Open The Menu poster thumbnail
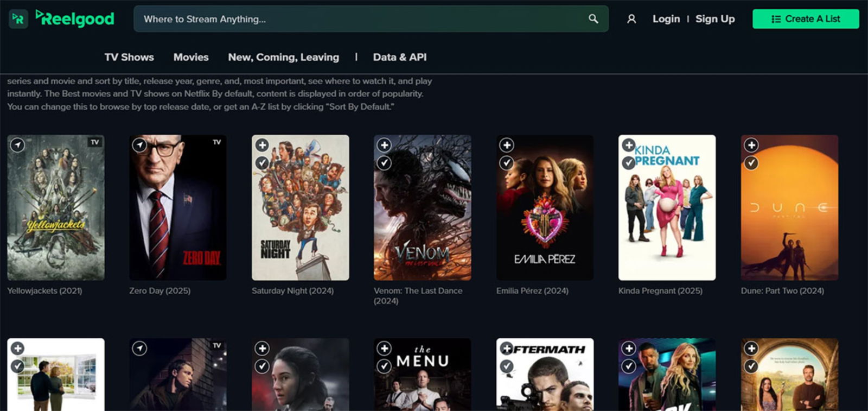Viewport: 868px width, 411px height. (x=423, y=375)
